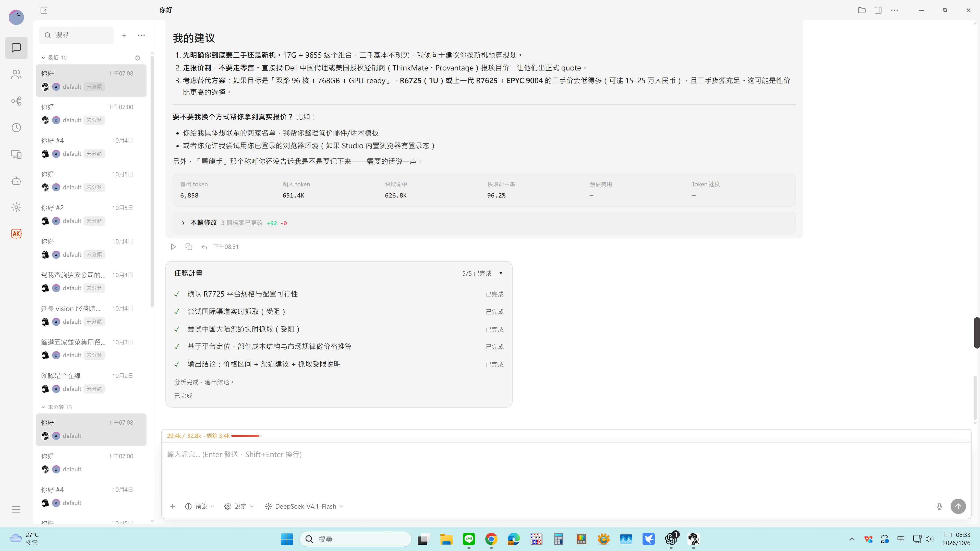The height and width of the screenshot is (551, 980).
Task: Open conversation 延長 vision 服務時...
Action: click(91, 315)
